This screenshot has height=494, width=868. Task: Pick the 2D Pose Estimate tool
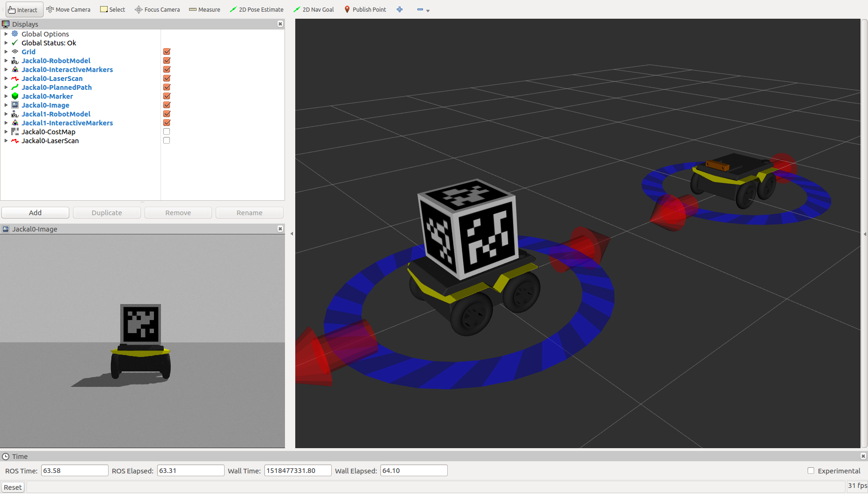click(256, 9)
